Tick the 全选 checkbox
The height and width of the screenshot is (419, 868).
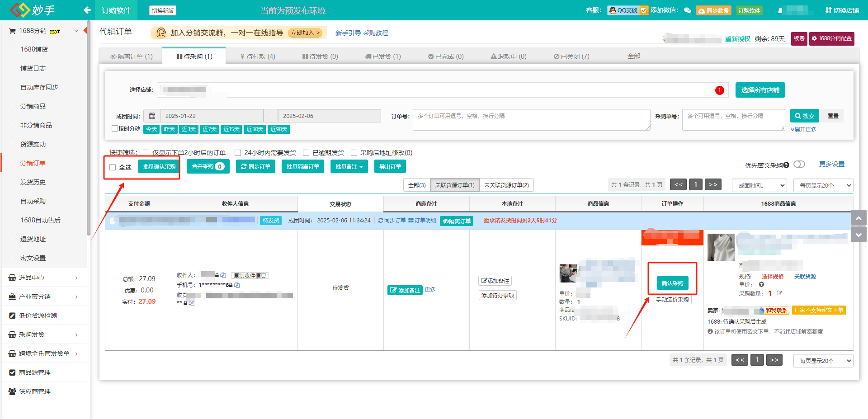pyautogui.click(x=113, y=167)
